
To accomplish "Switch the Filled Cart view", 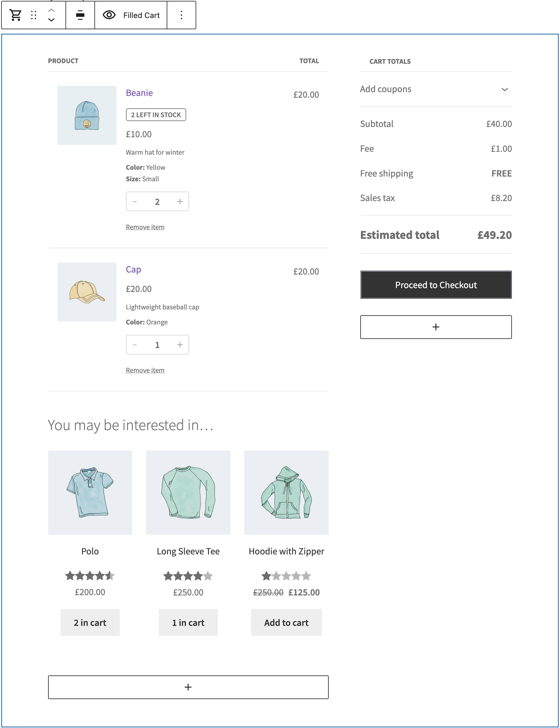I will click(x=131, y=15).
